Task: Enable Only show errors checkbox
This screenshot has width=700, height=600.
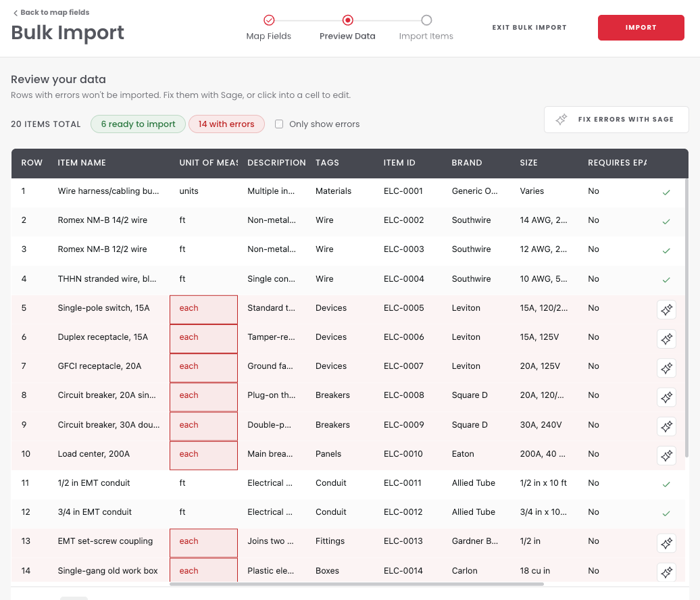Action: point(279,124)
